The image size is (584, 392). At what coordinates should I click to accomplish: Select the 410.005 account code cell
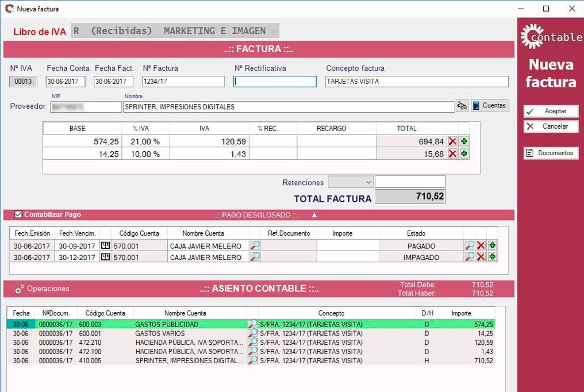click(x=105, y=360)
